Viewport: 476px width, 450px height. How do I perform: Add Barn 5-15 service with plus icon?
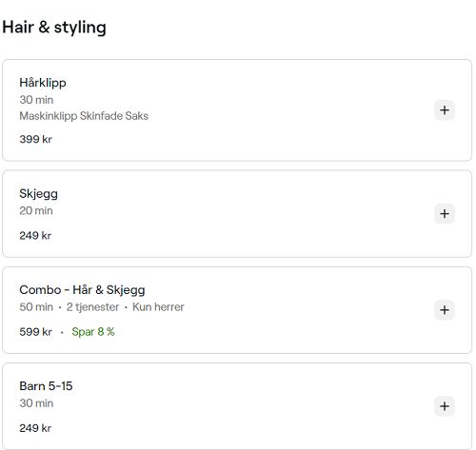click(445, 406)
